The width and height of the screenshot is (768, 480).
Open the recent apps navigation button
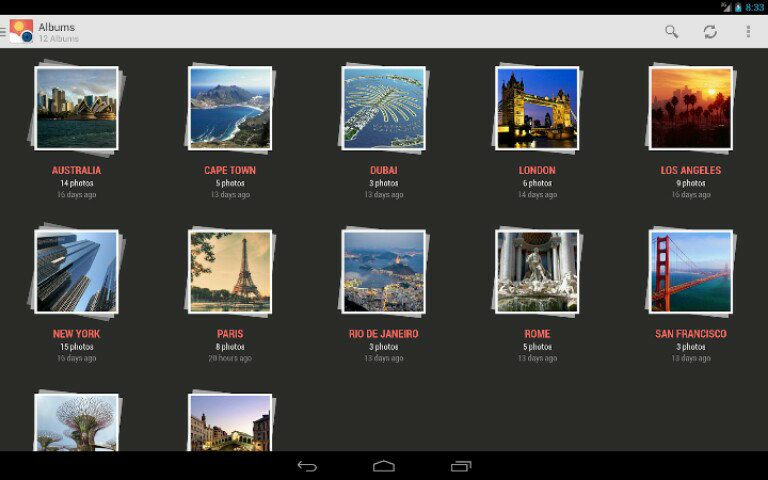tap(460, 466)
